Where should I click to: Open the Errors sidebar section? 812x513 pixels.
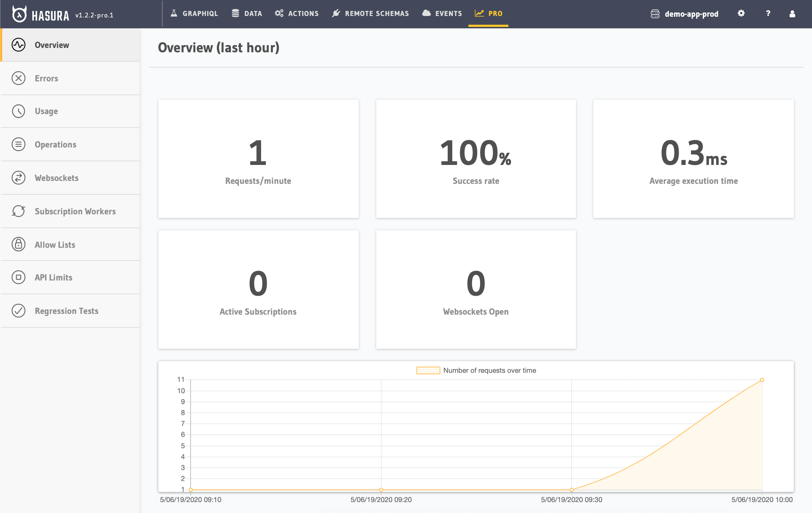[70, 78]
